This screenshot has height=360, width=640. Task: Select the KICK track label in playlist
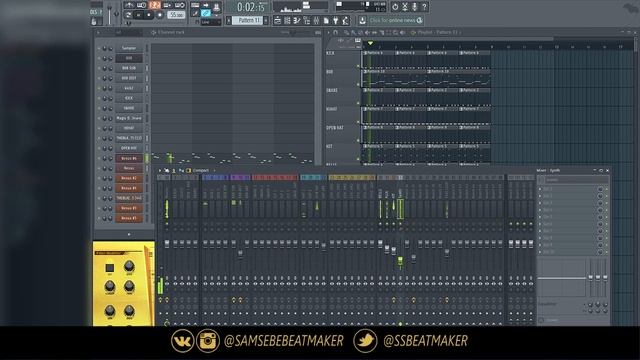pos(330,53)
